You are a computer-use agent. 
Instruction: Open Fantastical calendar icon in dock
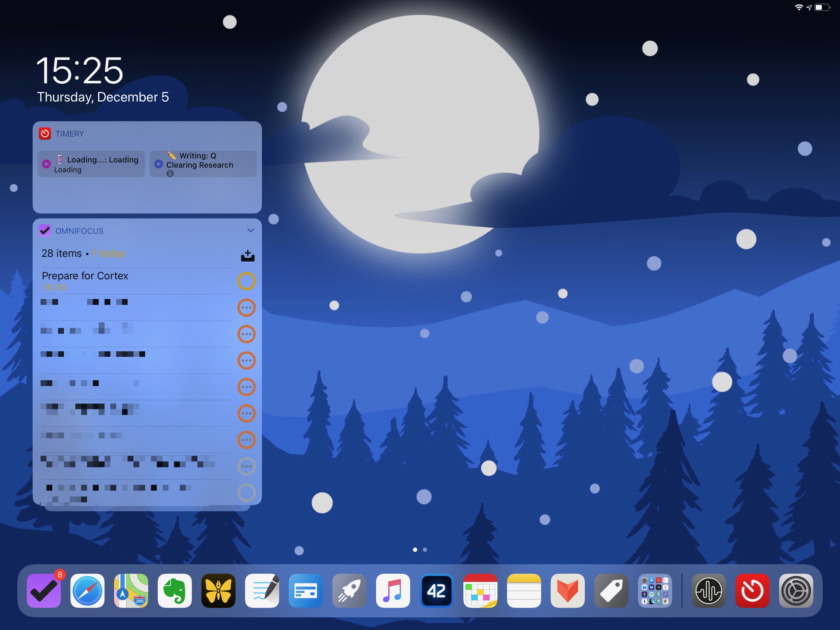(480, 591)
